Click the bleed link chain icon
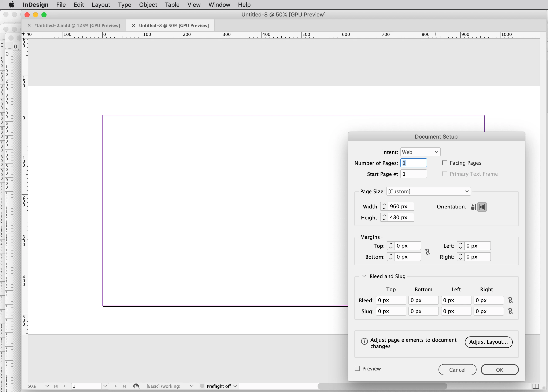 click(510, 300)
